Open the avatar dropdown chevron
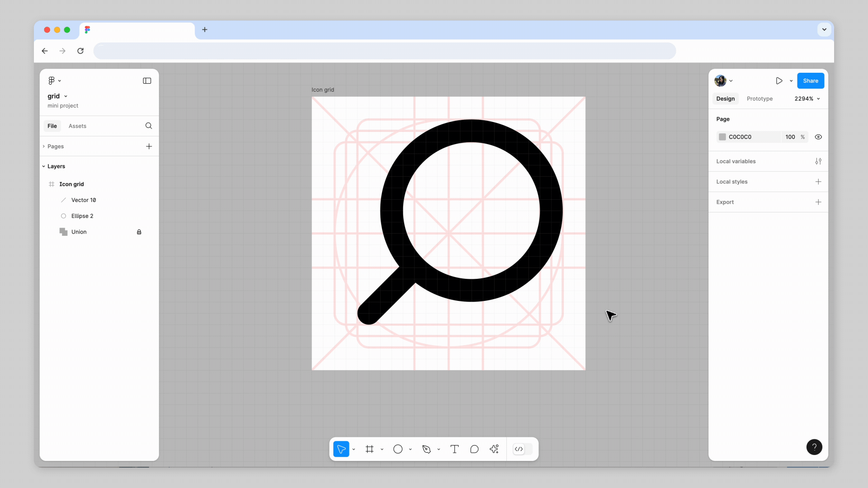868x488 pixels. coord(731,81)
